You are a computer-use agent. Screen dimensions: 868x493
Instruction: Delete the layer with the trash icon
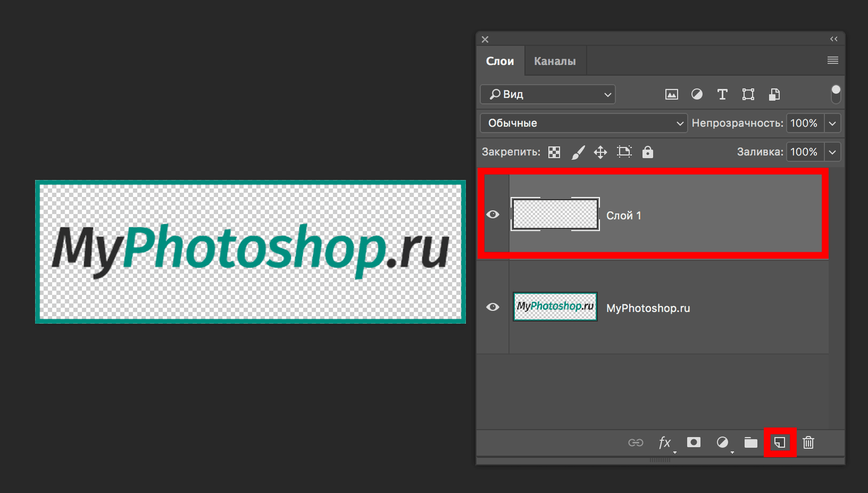click(808, 443)
